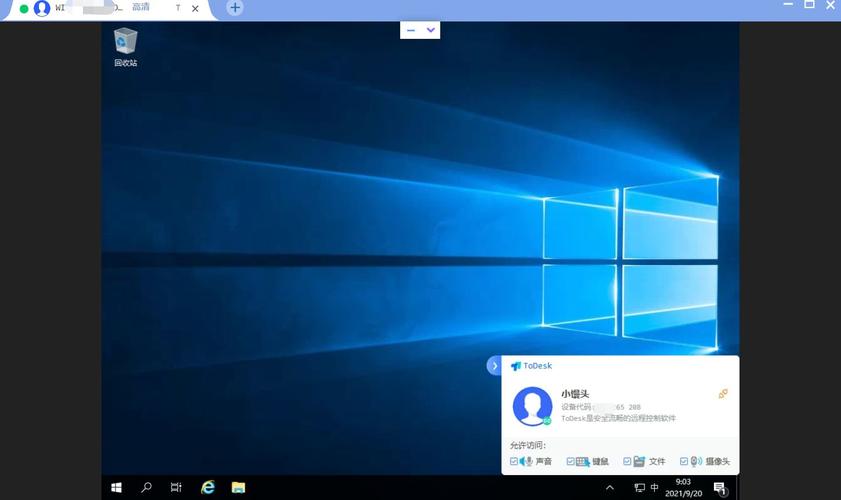841x500 pixels.
Task: Click the taskbar clock showing 9:03
Action: (x=683, y=488)
